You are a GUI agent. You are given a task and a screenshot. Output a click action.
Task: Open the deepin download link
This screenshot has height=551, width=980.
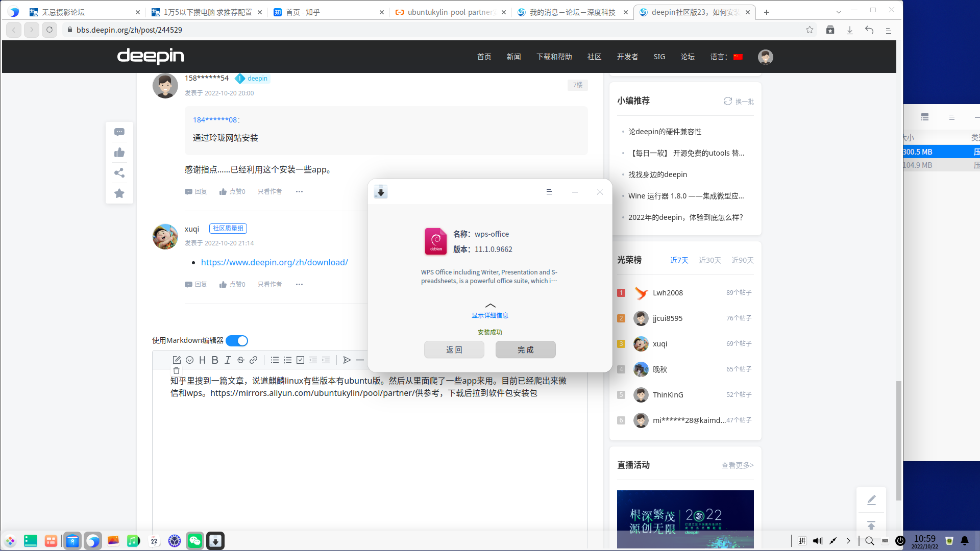274,262
